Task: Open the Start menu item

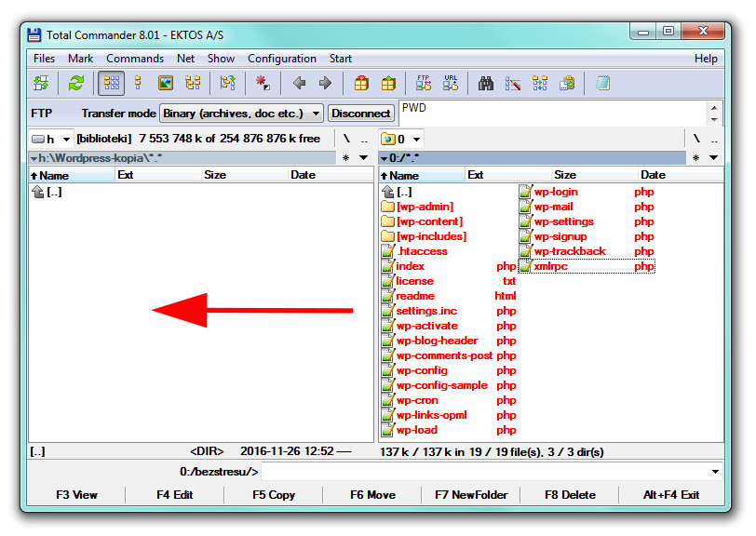Action: coord(341,59)
